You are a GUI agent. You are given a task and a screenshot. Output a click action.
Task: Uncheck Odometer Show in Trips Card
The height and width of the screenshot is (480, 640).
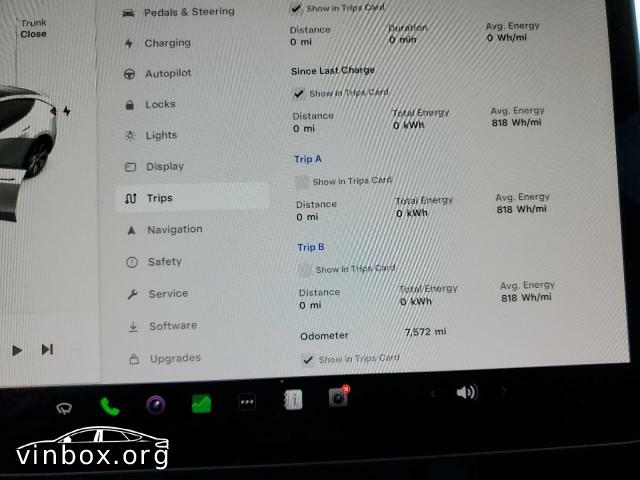tap(308, 360)
